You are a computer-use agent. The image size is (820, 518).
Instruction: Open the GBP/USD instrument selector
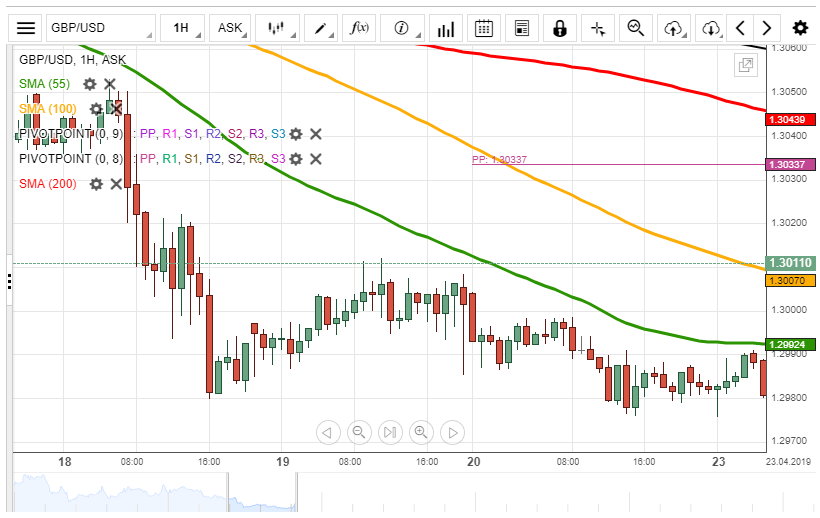(x=101, y=28)
